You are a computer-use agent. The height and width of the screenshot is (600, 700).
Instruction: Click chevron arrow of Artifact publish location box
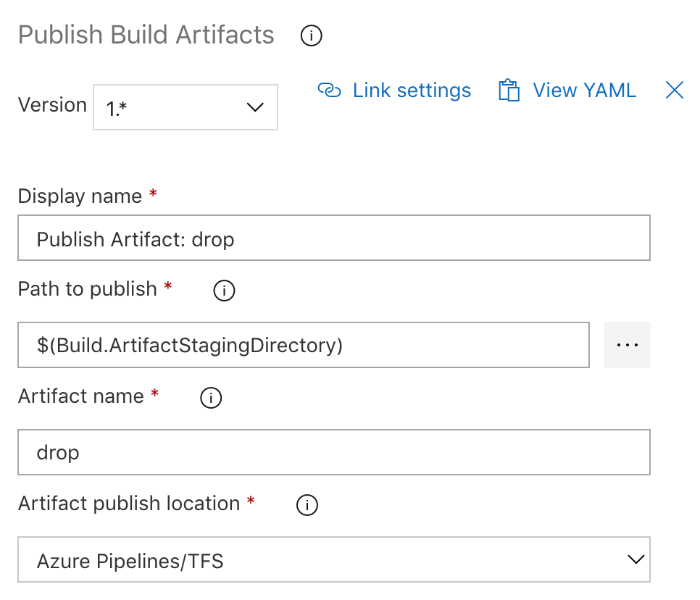[x=636, y=559]
